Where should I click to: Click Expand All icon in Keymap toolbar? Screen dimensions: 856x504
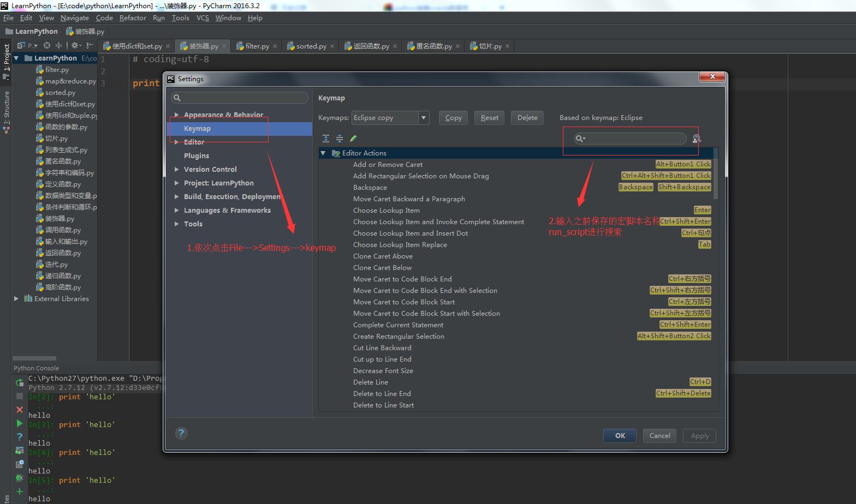(x=326, y=139)
